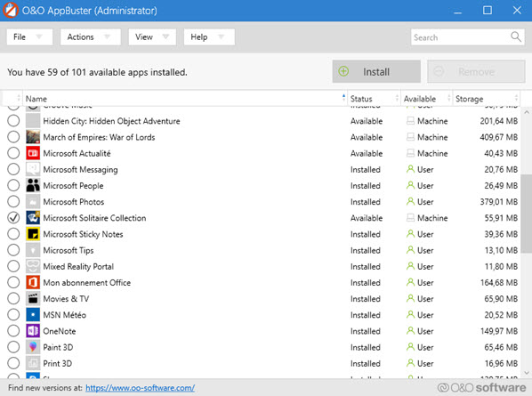Click the OneNote app icon
Image resolution: width=532 pixels, height=396 pixels.
(33, 331)
